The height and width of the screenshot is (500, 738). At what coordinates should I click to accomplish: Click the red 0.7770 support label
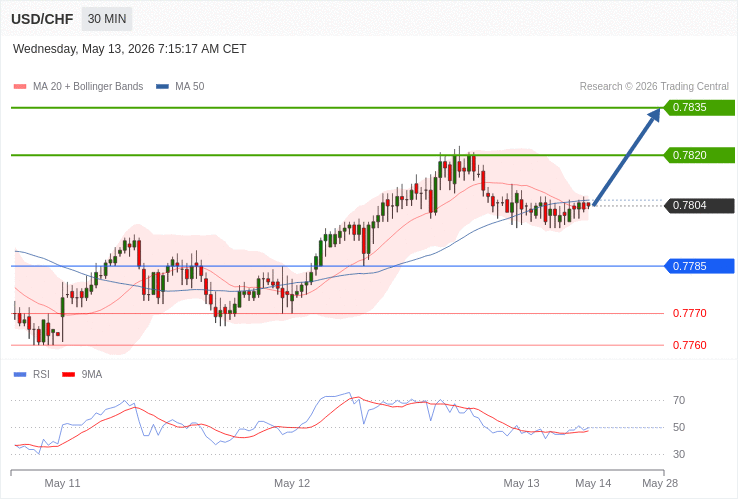tap(690, 313)
